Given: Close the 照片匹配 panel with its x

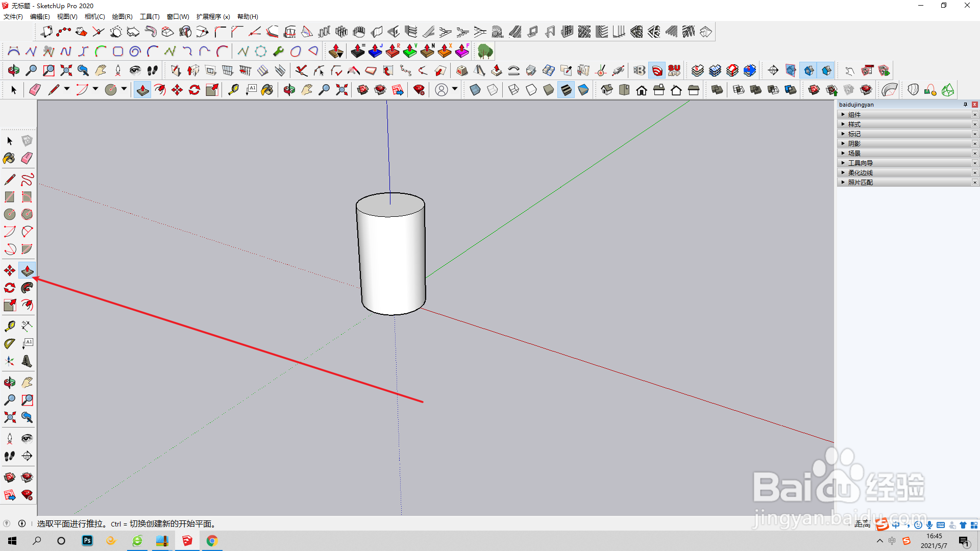Looking at the screenshot, I should pos(975,183).
